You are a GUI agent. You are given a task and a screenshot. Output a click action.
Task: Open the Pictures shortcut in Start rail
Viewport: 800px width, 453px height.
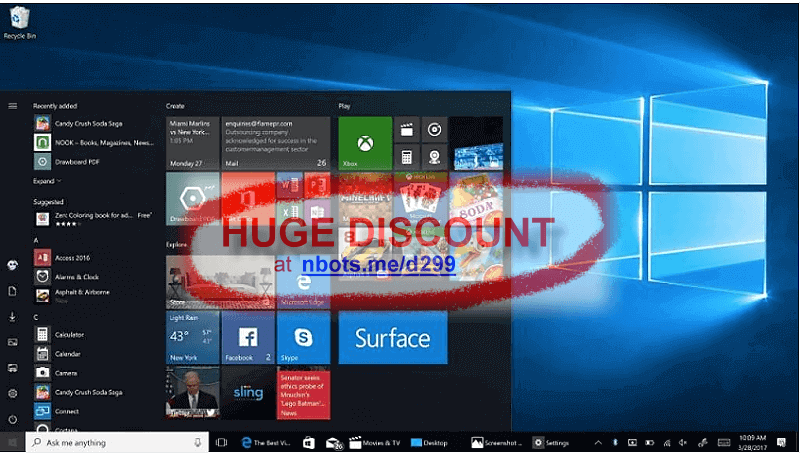[13, 342]
